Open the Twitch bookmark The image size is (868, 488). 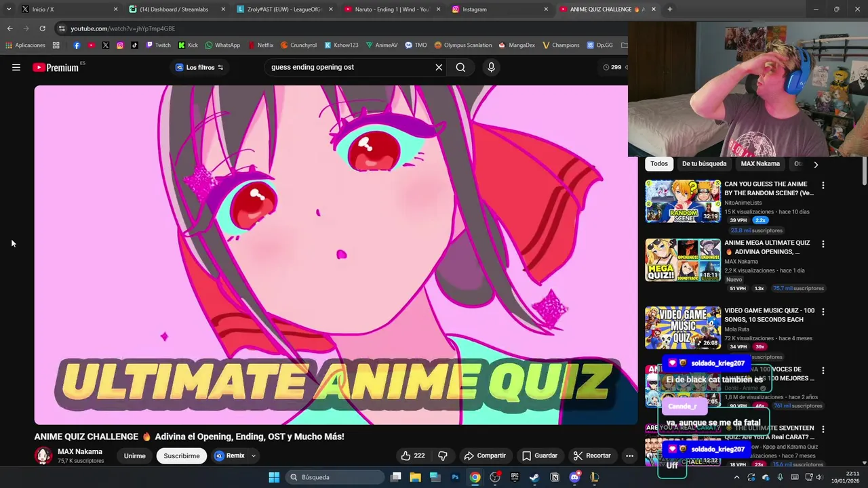[x=159, y=45]
